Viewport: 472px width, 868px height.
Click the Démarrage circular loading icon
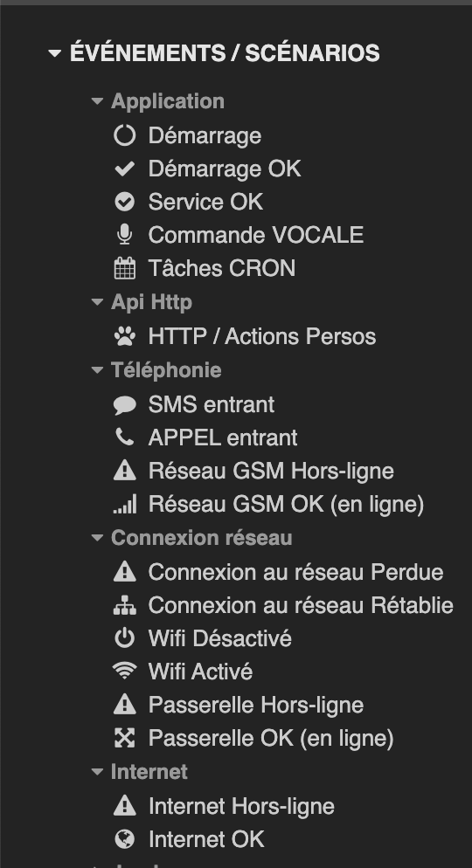(125, 135)
